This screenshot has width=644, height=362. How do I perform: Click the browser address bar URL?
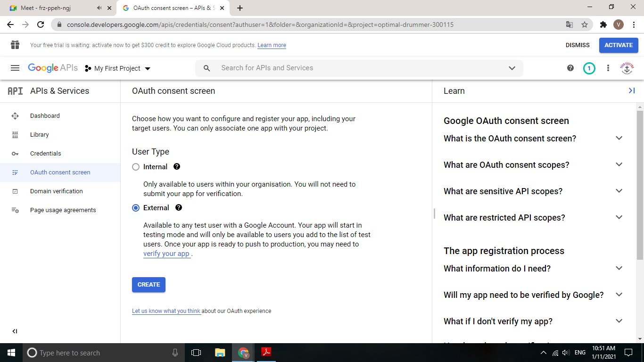pos(260,25)
